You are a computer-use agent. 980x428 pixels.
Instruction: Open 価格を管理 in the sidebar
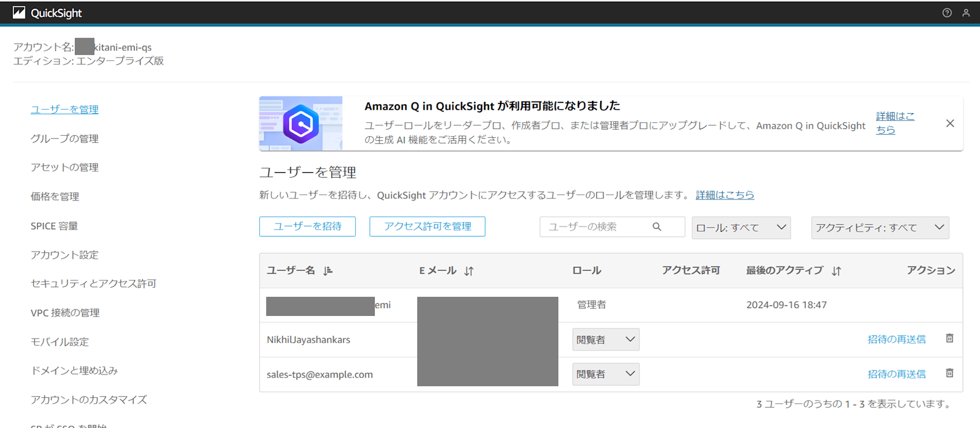[x=55, y=196]
